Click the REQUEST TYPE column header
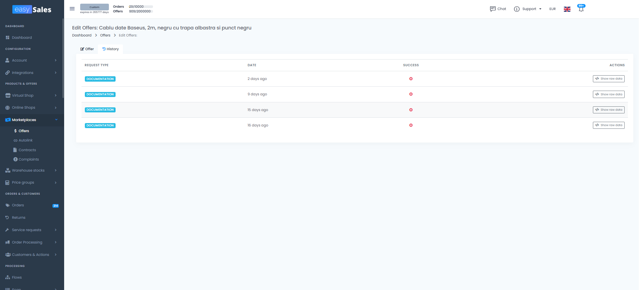644x290 pixels. [97, 65]
